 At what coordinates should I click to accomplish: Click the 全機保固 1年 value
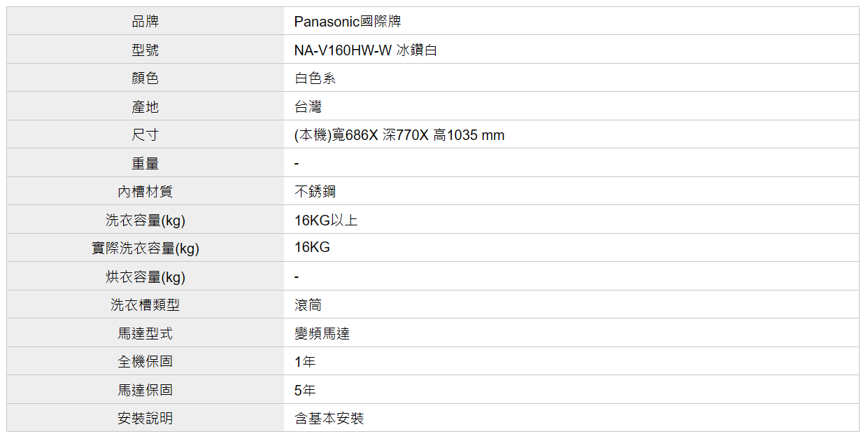pyautogui.click(x=305, y=362)
